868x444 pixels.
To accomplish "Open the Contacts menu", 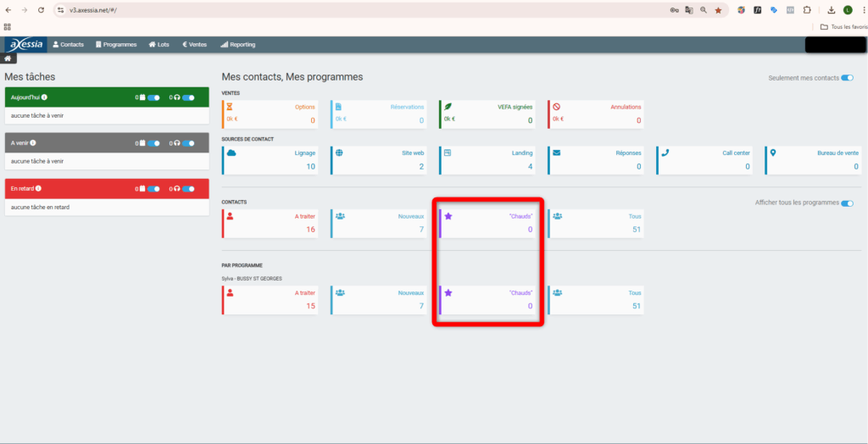I will [x=68, y=44].
